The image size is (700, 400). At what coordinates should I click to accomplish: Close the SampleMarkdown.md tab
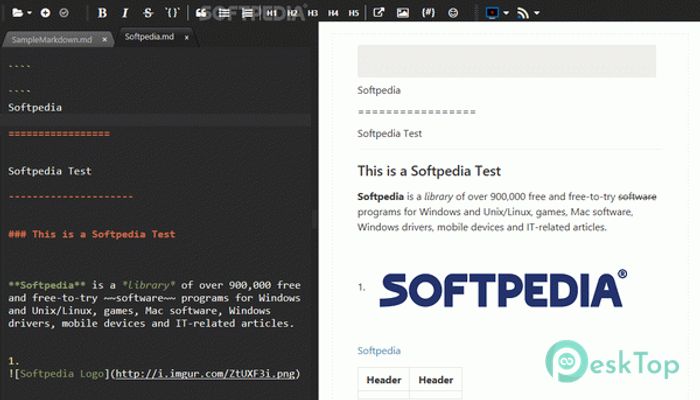coord(104,40)
